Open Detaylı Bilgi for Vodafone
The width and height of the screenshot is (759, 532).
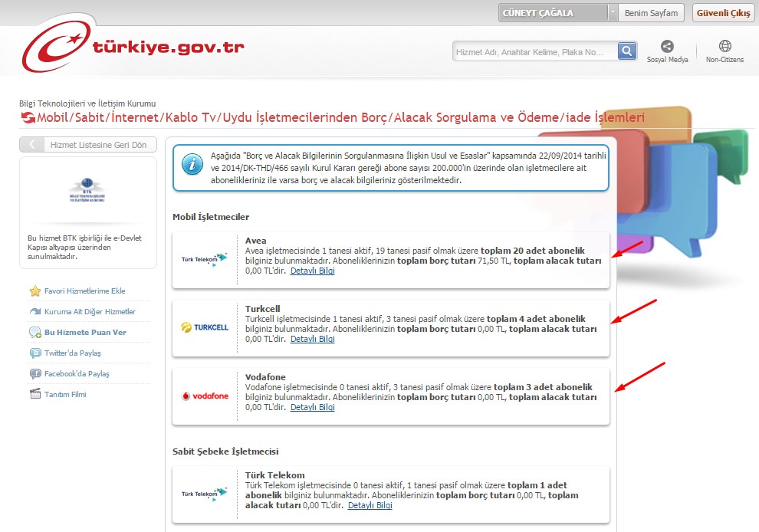(312, 408)
